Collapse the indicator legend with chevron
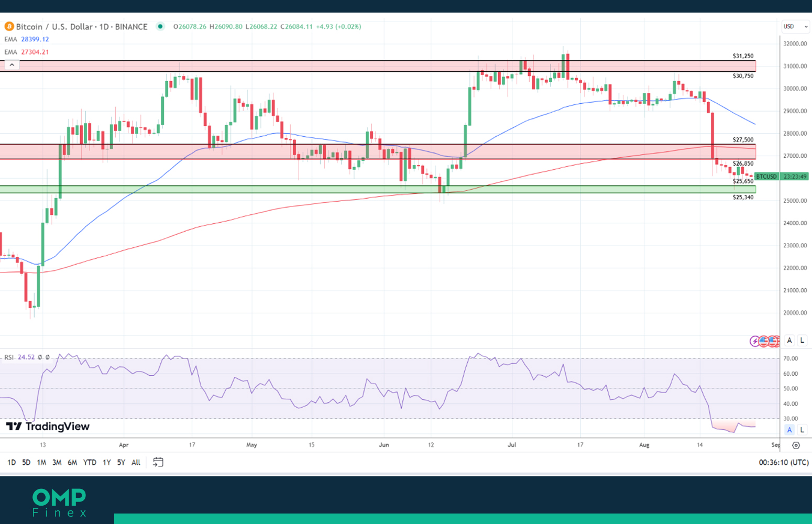This screenshot has height=524, width=812. click(x=12, y=65)
